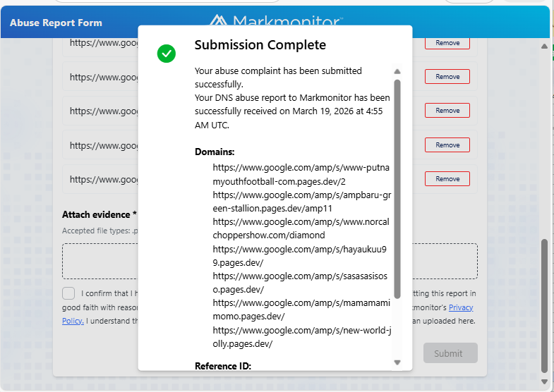Click the Submission Complete heading

click(260, 45)
